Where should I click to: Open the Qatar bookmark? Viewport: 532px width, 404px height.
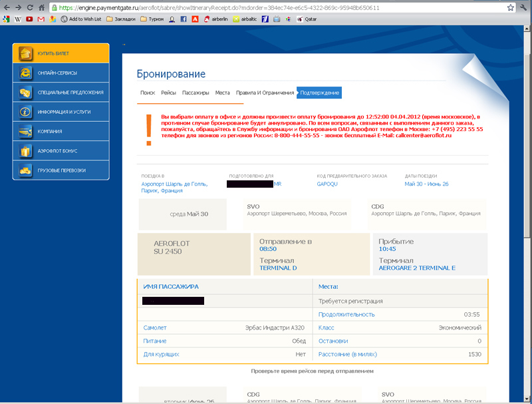coord(307,19)
